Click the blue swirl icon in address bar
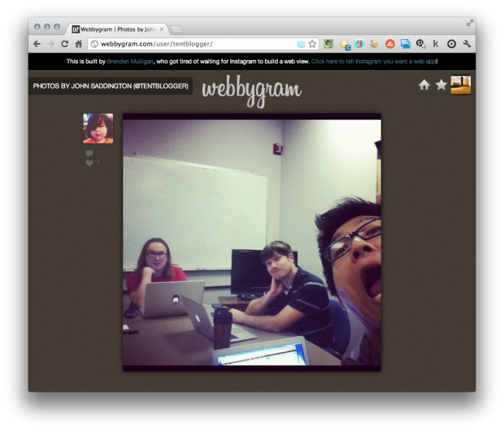Viewport: 504px width, 431px height. tap(301, 44)
